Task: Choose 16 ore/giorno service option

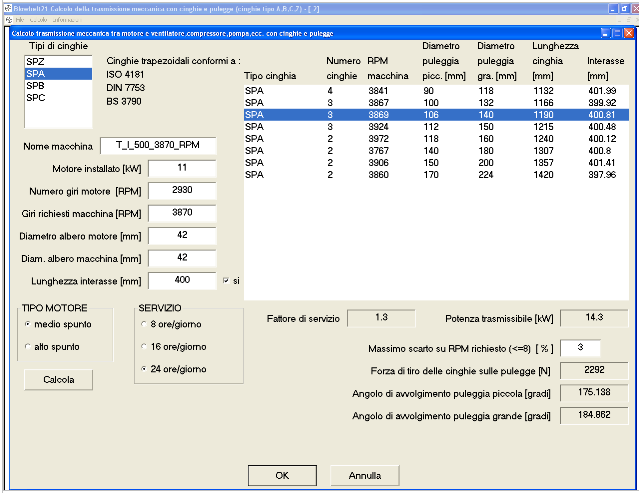Action: 143,346
